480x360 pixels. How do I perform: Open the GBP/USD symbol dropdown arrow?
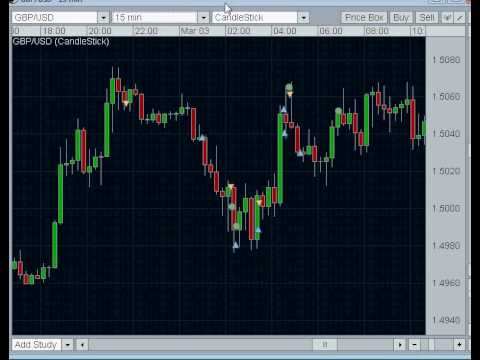[103, 17]
